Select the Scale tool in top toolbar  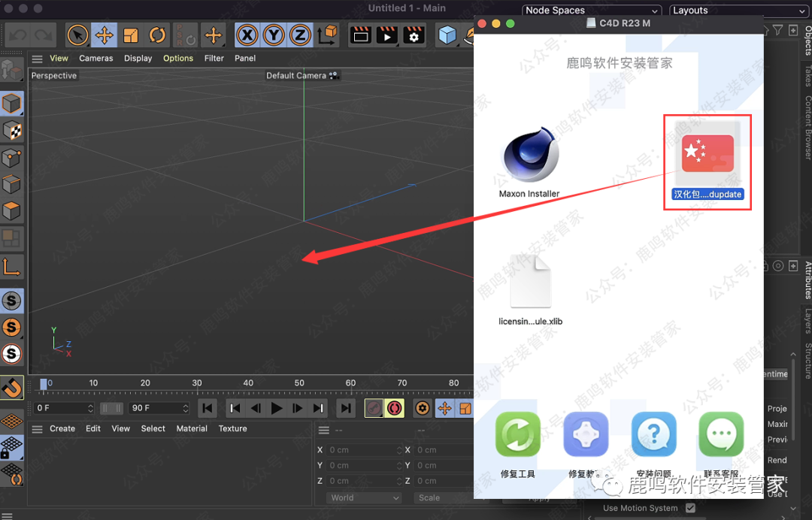click(x=131, y=35)
